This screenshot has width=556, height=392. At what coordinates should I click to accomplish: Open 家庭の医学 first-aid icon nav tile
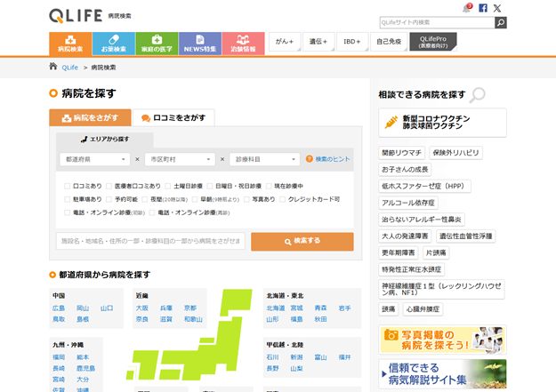(157, 44)
